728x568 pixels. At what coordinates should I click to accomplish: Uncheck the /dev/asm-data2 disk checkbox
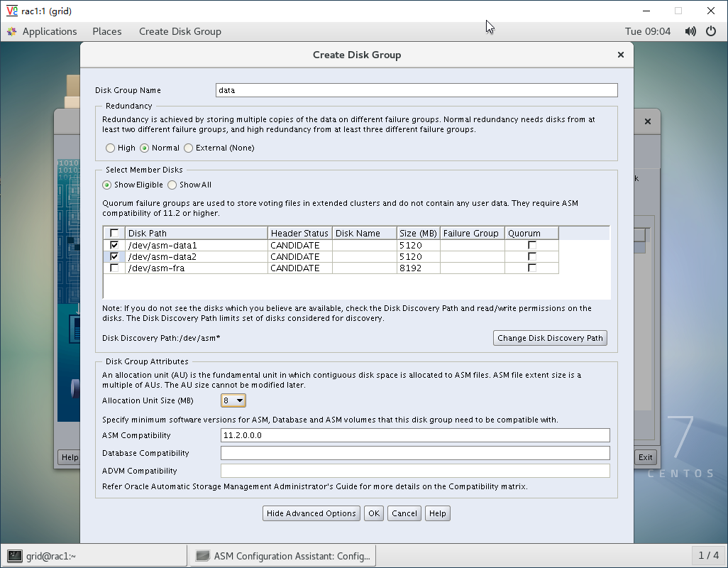[114, 256]
